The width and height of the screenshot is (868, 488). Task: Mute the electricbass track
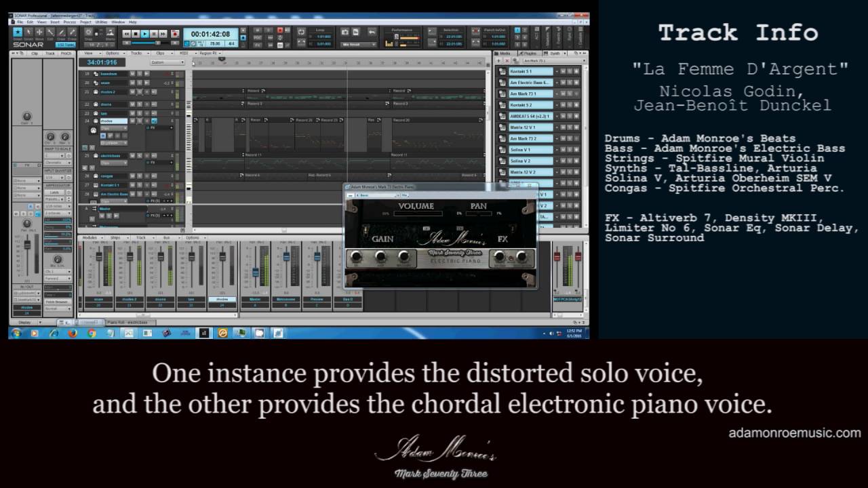coord(132,156)
